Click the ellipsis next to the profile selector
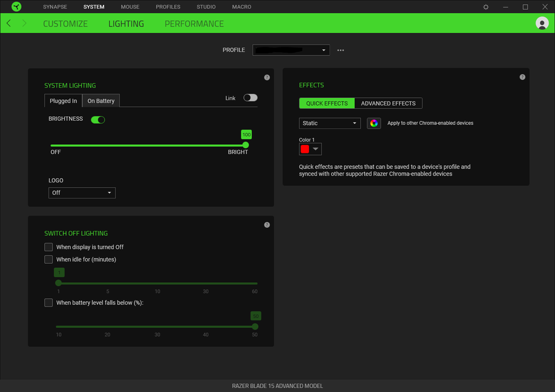The image size is (555, 392). tap(340, 50)
